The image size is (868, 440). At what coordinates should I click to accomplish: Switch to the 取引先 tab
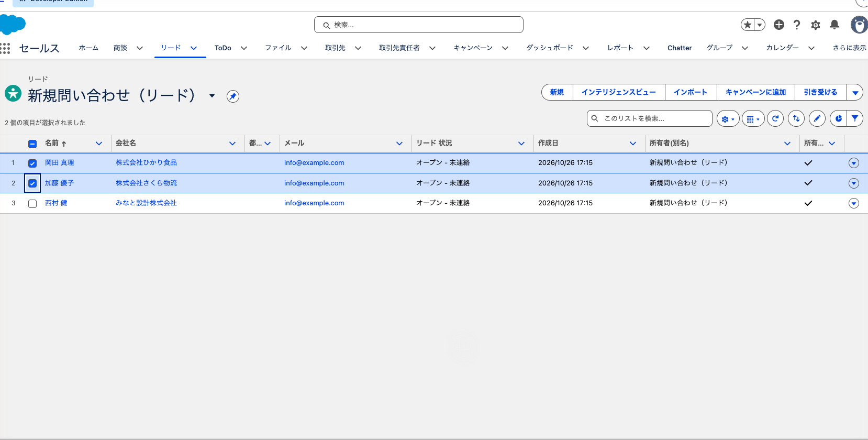(x=335, y=48)
